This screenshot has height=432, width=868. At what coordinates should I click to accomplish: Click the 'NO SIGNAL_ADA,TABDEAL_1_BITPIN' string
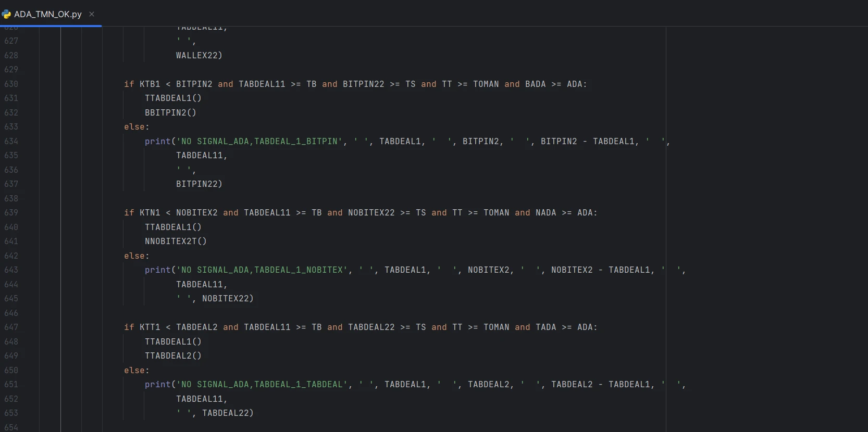(x=259, y=141)
